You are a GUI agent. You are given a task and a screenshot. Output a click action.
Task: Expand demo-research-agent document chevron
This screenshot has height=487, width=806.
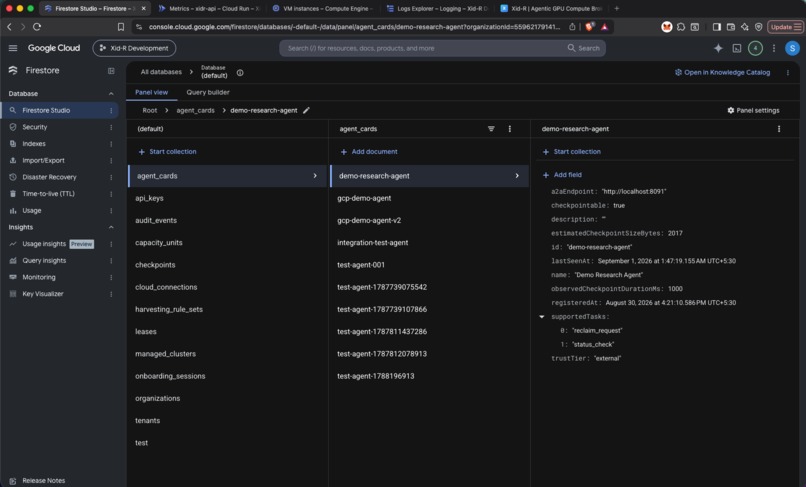[x=517, y=176]
